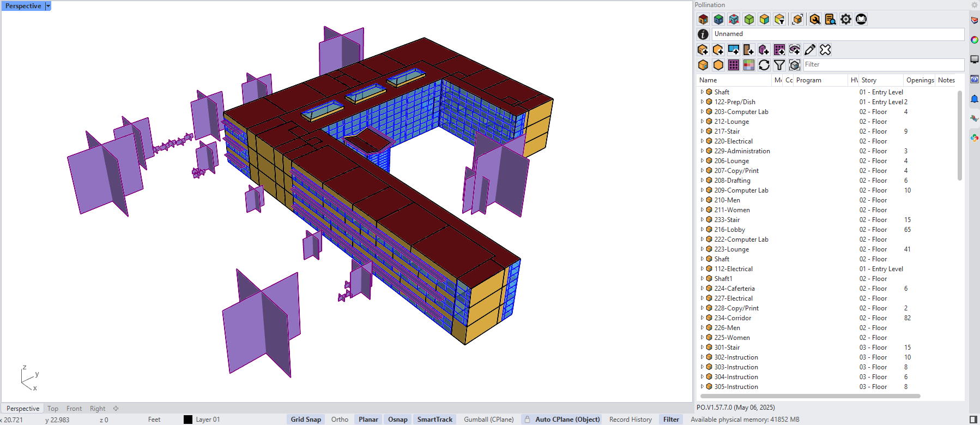Toggle Grid Snap in status bar
The image size is (980, 425).
pos(306,420)
